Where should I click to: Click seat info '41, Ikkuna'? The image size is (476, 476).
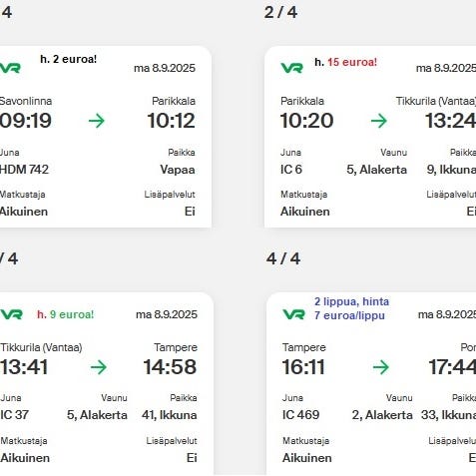coord(170,415)
